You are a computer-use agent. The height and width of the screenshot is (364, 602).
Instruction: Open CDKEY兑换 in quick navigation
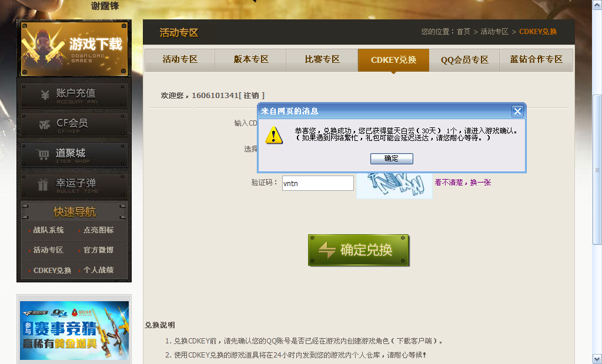[52, 271]
